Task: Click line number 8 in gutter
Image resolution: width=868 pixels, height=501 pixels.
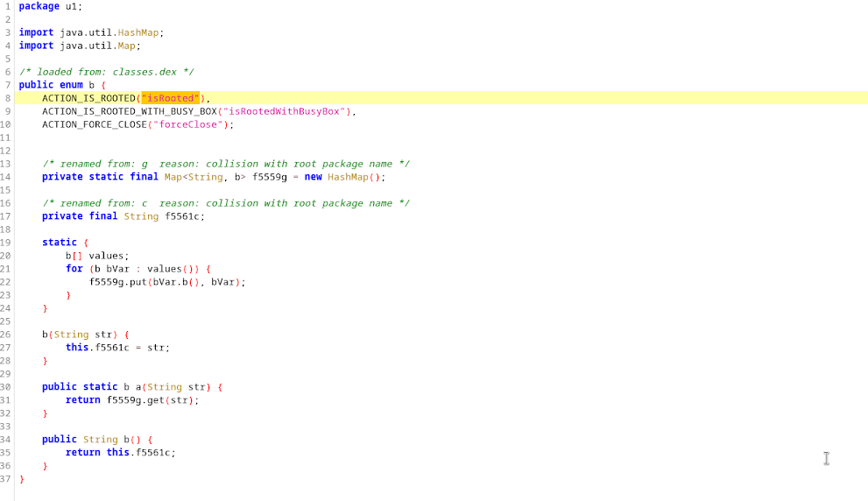Action: [8, 98]
